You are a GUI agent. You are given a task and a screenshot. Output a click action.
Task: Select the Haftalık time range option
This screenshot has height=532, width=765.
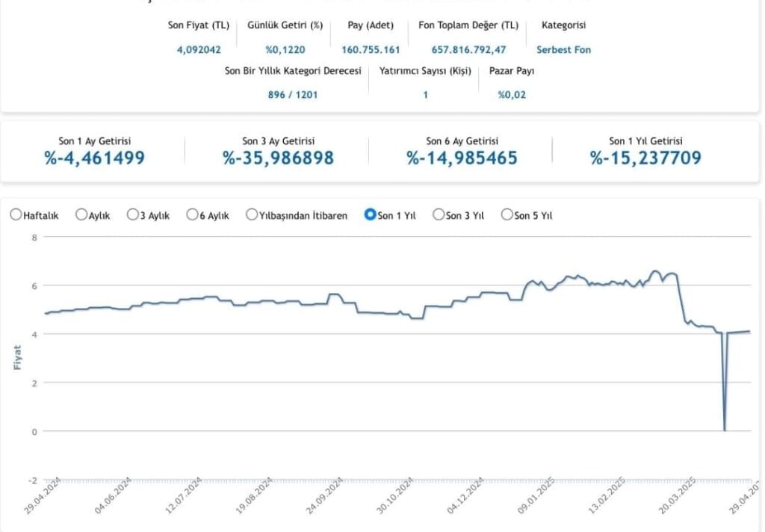pyautogui.click(x=16, y=215)
